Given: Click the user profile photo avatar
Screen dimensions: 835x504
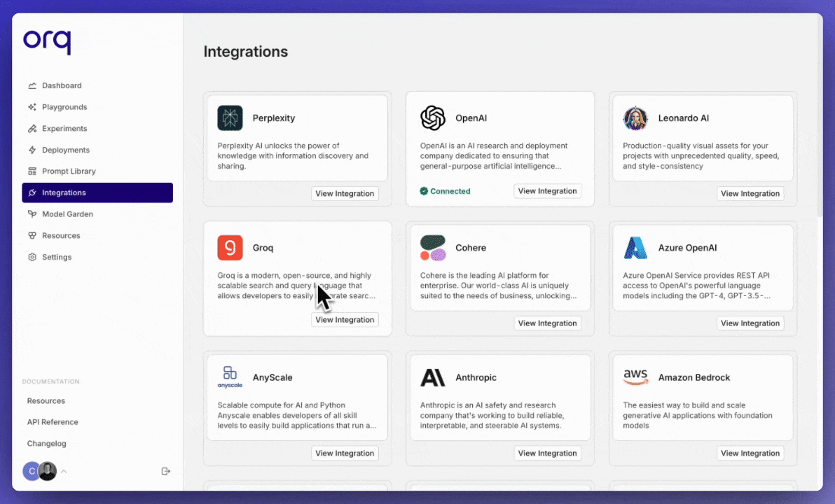Looking at the screenshot, I should (x=48, y=471).
